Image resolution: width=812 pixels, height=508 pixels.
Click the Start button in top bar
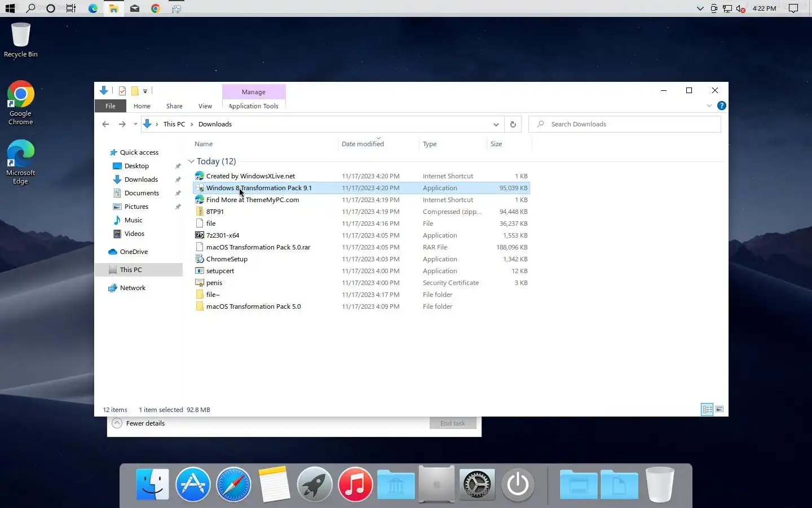point(10,8)
